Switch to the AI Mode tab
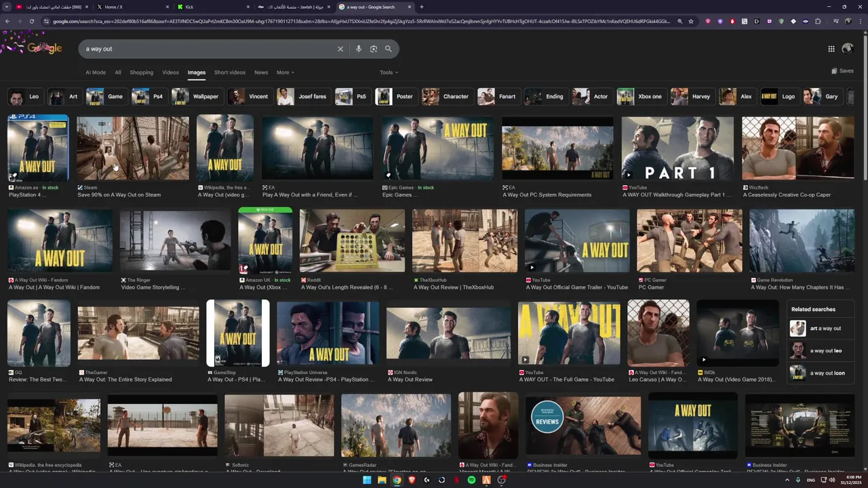868x488 pixels. pos(96,73)
